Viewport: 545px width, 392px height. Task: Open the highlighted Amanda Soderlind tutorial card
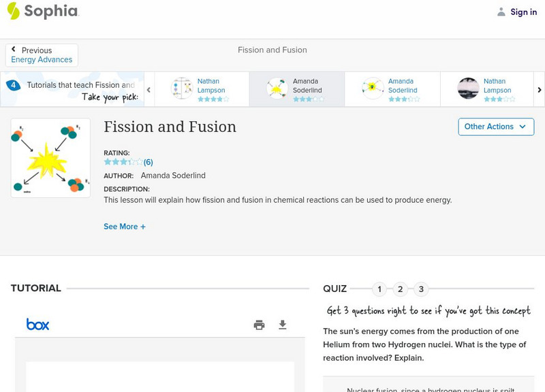[296, 89]
